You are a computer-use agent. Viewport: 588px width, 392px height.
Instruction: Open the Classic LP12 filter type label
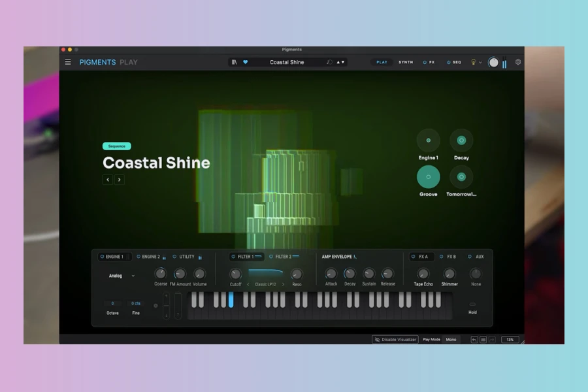265,284
